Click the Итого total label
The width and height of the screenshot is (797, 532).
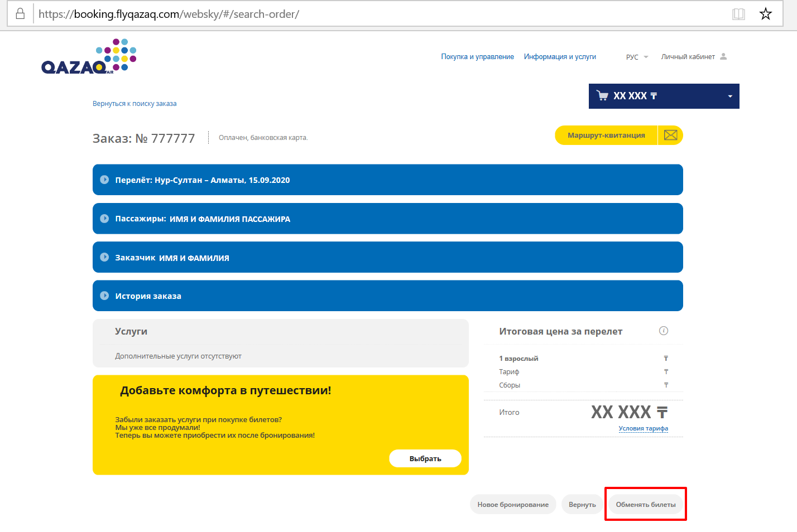[x=509, y=412]
